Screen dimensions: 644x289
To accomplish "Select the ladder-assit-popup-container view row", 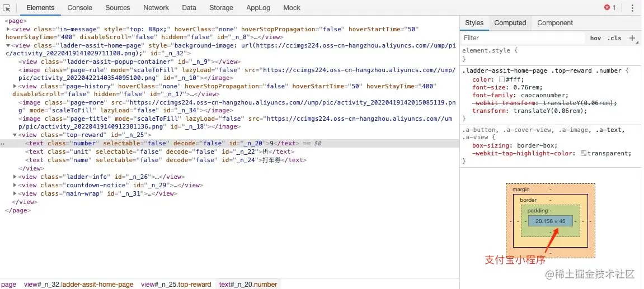I will tap(129, 61).
